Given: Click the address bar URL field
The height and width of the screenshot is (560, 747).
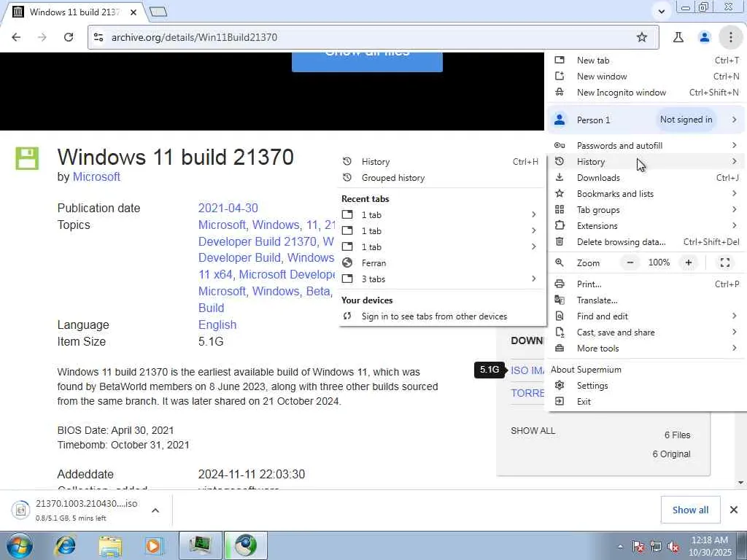Looking at the screenshot, I should [x=373, y=37].
